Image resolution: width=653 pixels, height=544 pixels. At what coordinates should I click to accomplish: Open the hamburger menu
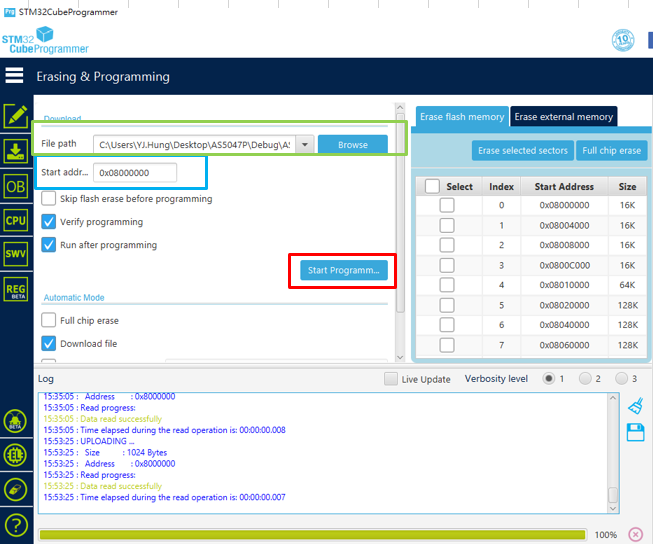pos(14,75)
